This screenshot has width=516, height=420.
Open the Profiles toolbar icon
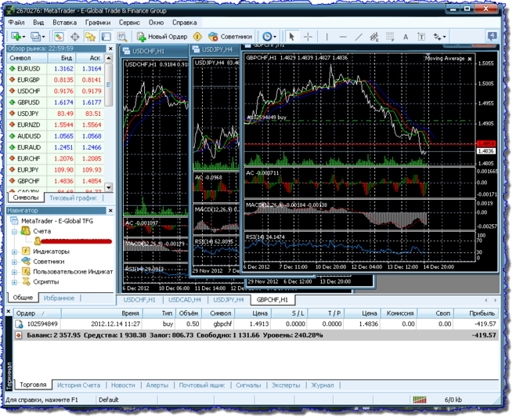pyautogui.click(x=35, y=36)
